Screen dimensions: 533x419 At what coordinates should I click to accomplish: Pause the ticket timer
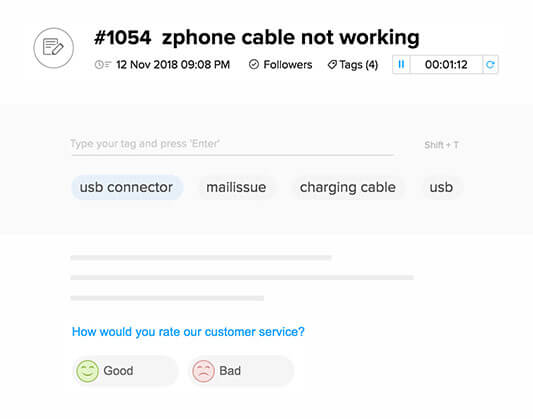coord(401,64)
